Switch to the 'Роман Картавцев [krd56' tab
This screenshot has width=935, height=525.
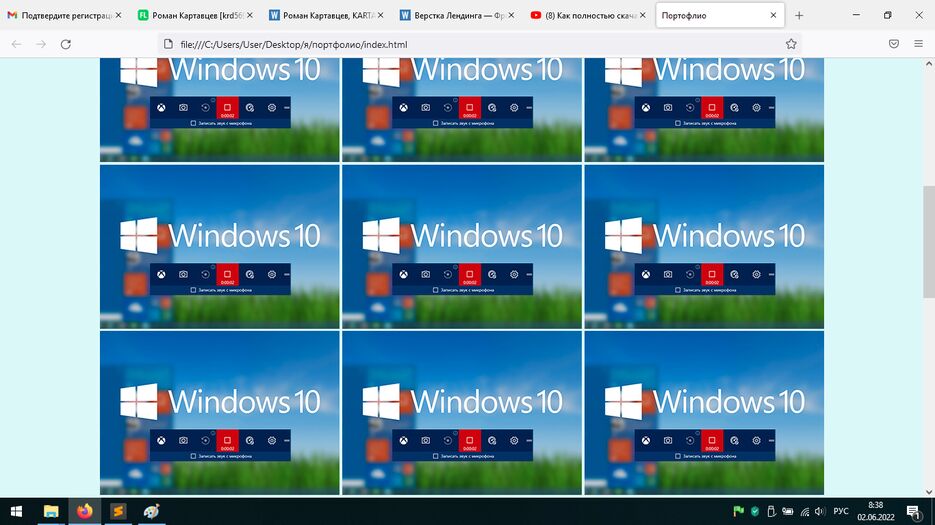[x=195, y=16]
